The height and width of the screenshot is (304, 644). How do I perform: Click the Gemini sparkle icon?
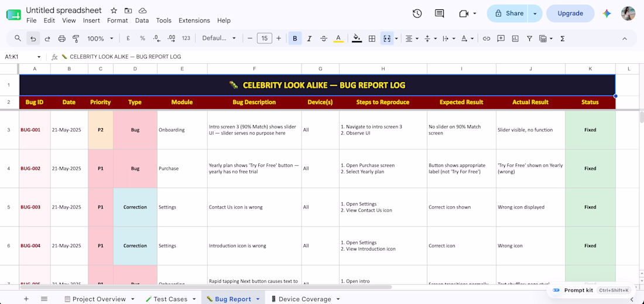pos(607,13)
